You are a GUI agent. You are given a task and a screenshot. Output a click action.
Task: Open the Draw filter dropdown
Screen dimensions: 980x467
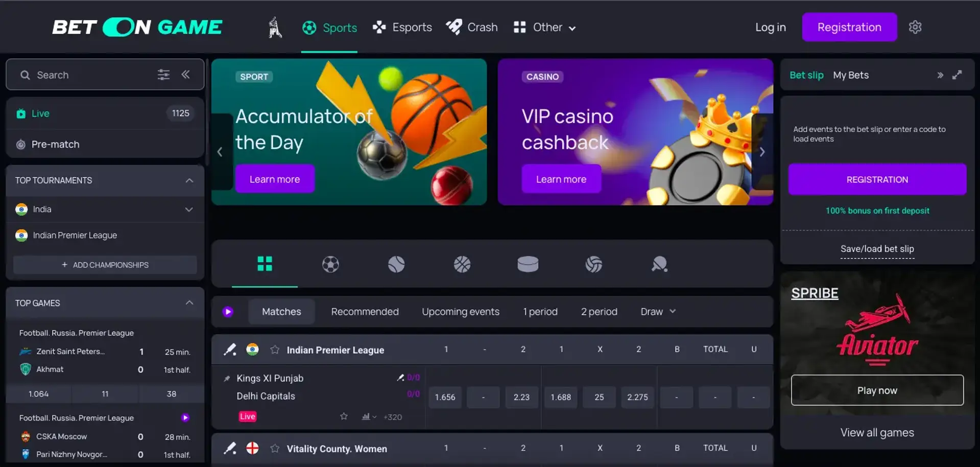click(658, 312)
